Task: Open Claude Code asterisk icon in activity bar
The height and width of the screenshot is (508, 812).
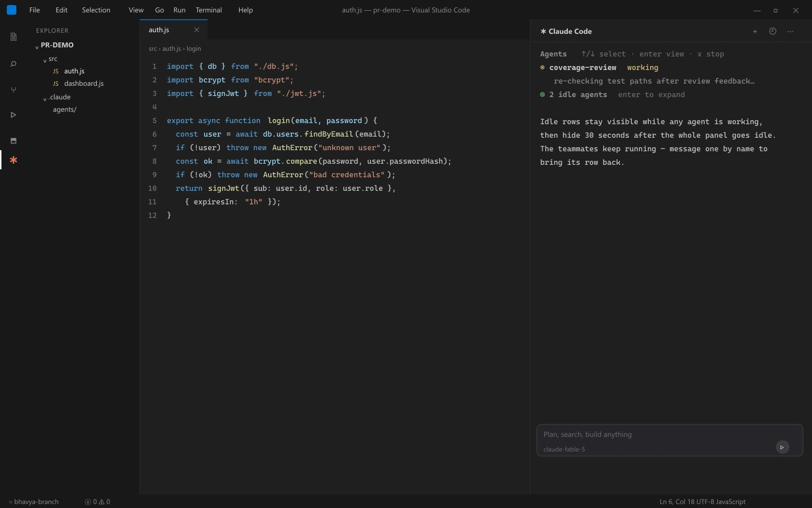Action: click(x=14, y=160)
